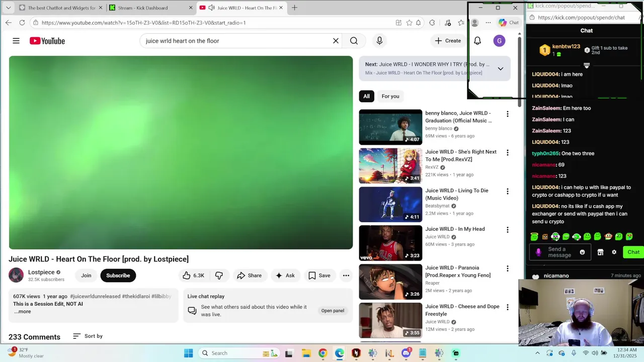
Task: Send message with green Chat button
Action: [633, 252]
